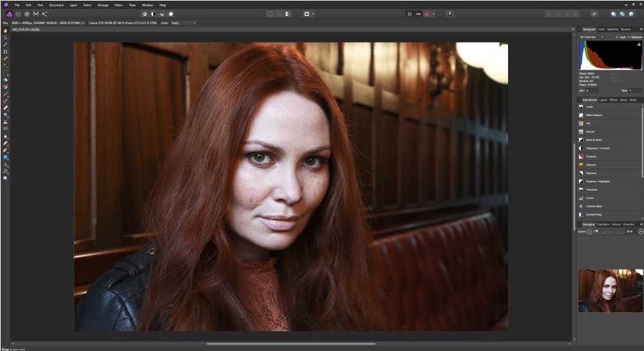
Task: Select the Zoom magnifier tool in the left toolbar
Action: (5, 178)
